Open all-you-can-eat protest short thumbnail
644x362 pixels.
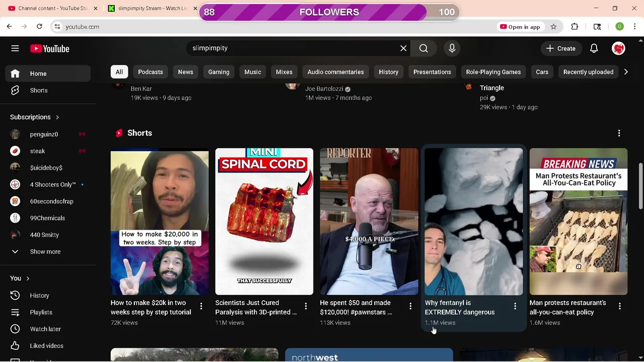point(578,221)
